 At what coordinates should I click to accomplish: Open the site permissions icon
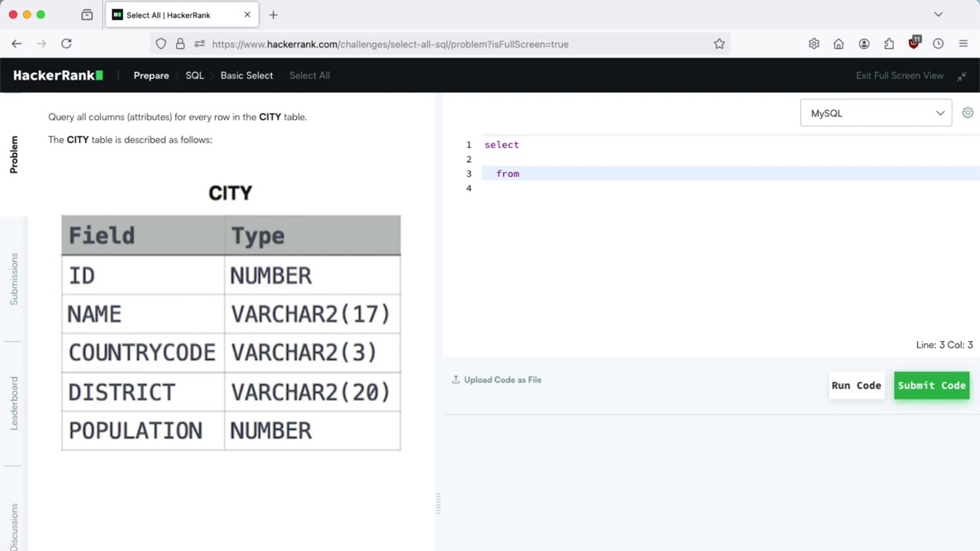pos(200,44)
